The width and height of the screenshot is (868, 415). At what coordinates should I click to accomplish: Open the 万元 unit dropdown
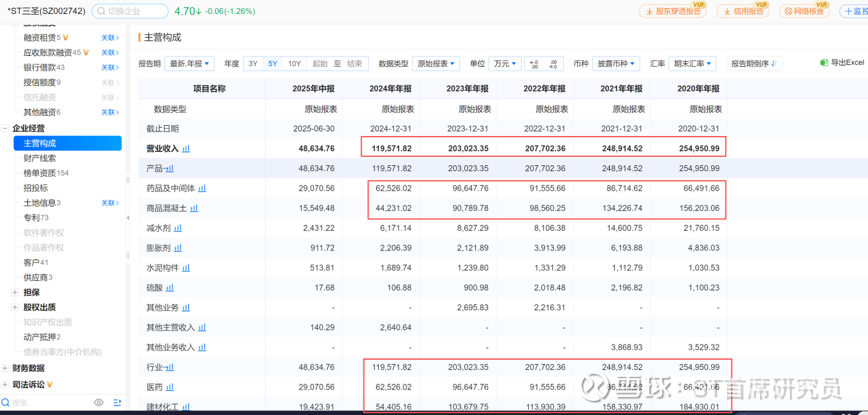click(505, 64)
